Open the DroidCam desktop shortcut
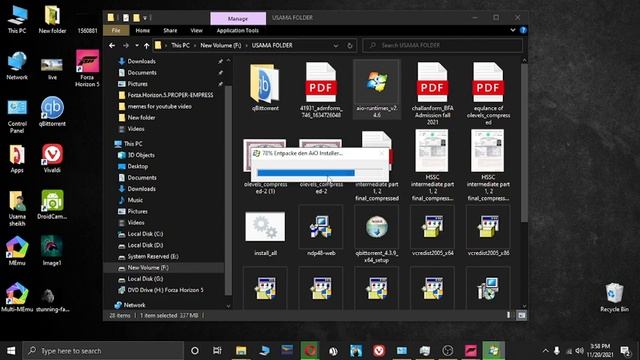The width and height of the screenshot is (640, 360). [52, 205]
